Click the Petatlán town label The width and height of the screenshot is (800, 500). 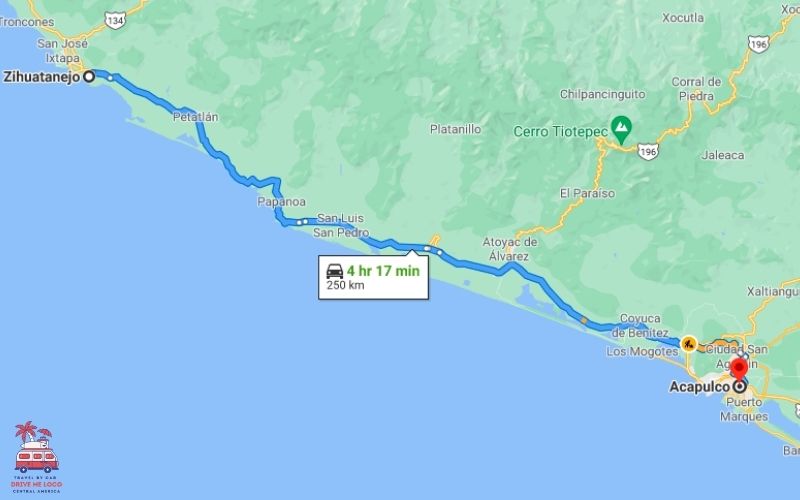tap(195, 117)
